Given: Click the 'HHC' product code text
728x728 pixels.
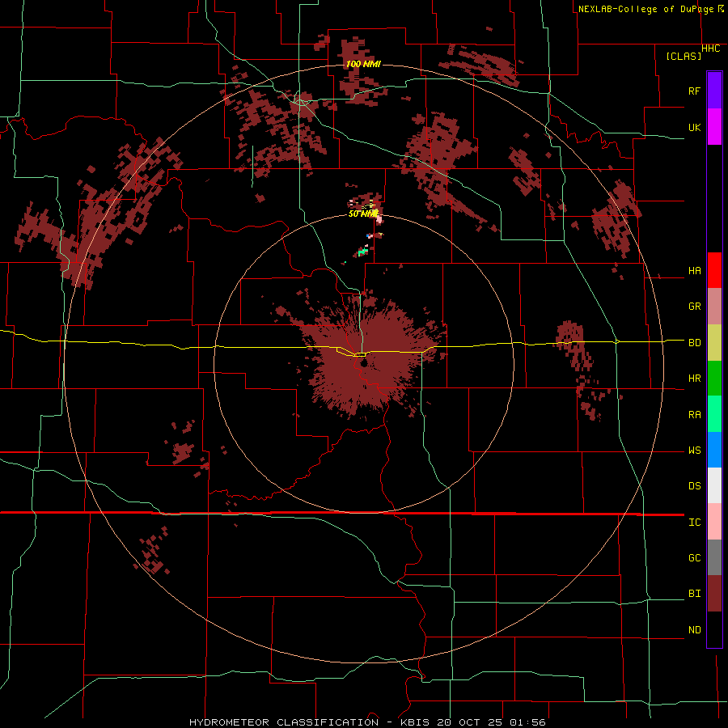Looking at the screenshot, I should point(710,49).
